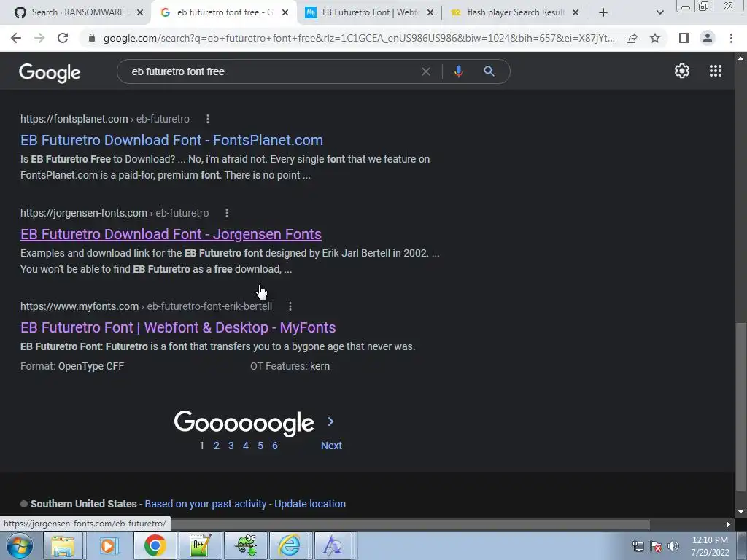The width and height of the screenshot is (747, 560).
Task: Open options for the myfonts.com result
Action: 290,306
